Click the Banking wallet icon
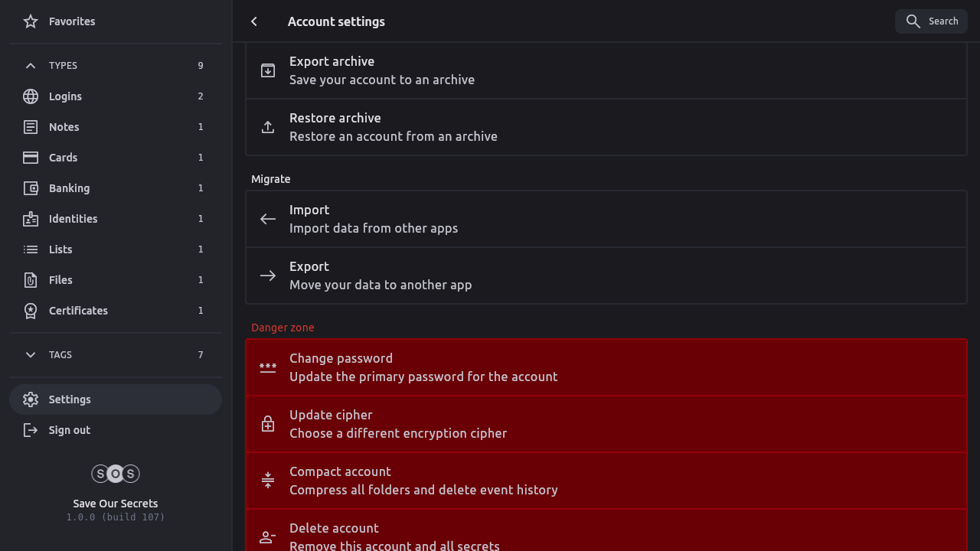 click(31, 188)
